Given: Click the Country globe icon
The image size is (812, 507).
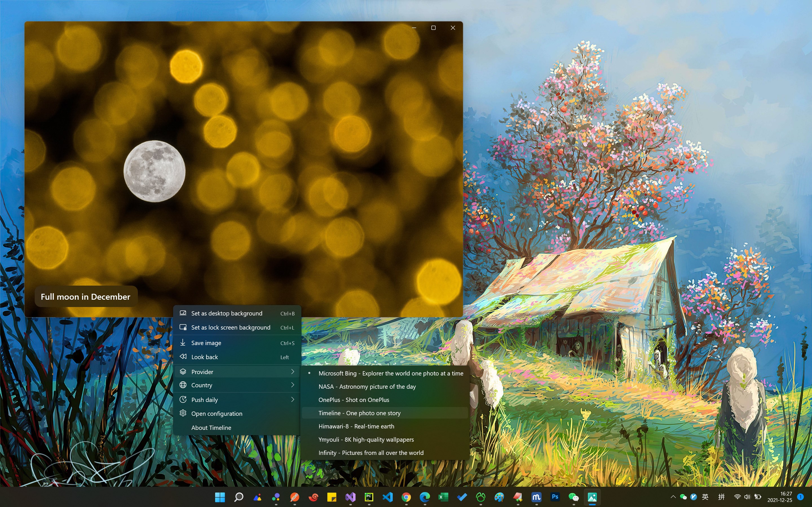Looking at the screenshot, I should [183, 385].
